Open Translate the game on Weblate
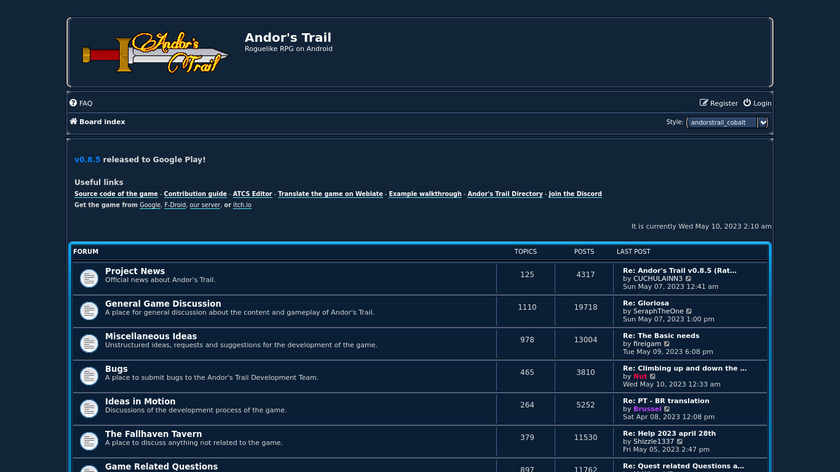 pyautogui.click(x=331, y=194)
